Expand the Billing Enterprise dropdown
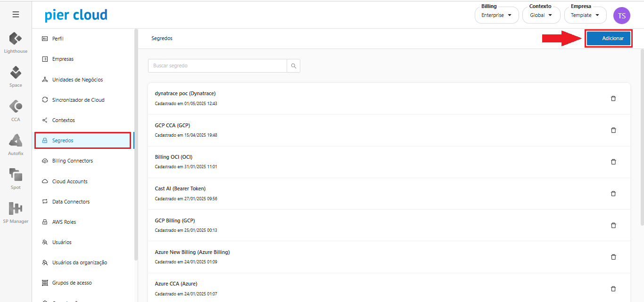Viewport: 644px width, 302px height. [496, 16]
